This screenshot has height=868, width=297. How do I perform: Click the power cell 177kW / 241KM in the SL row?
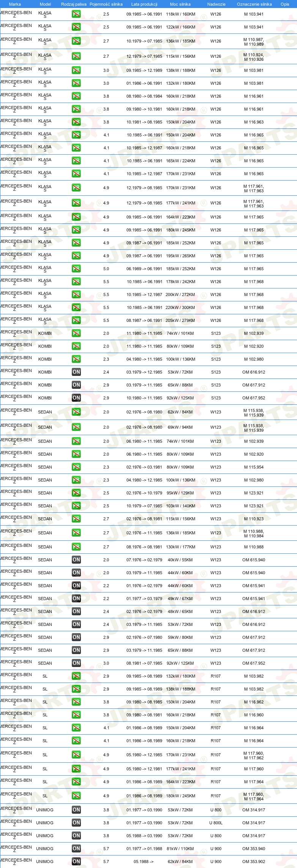click(x=180, y=769)
